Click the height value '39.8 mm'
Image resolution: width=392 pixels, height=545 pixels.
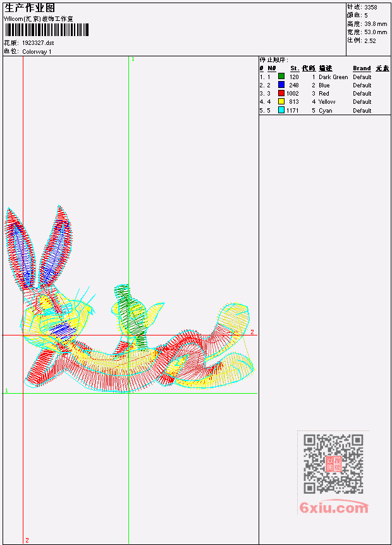tap(376, 24)
